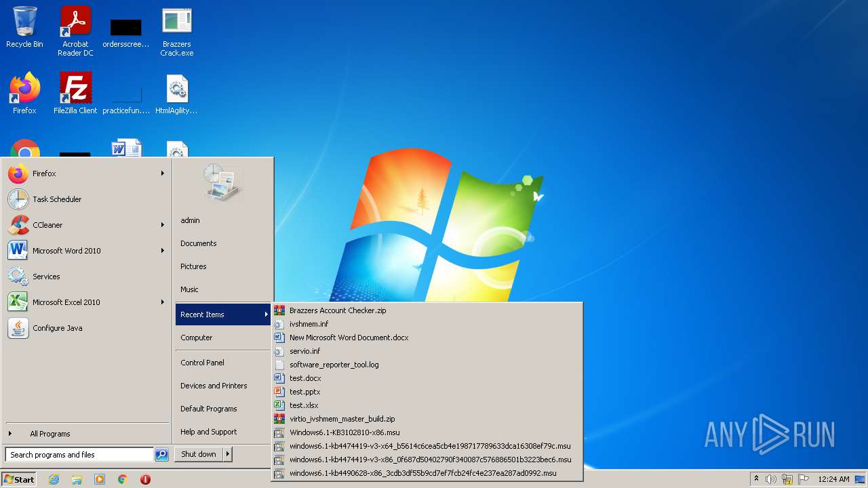The image size is (868, 488).
Task: Open Firefox desktop shortcut
Action: [24, 93]
